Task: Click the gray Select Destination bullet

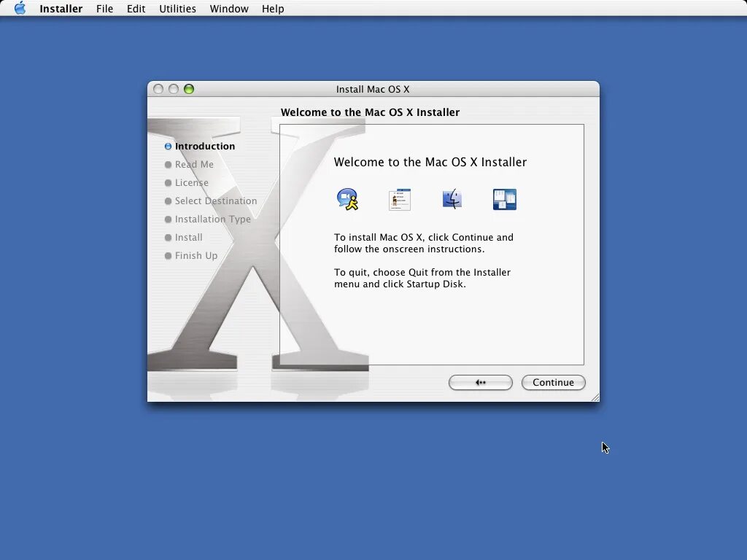Action: 169,201
